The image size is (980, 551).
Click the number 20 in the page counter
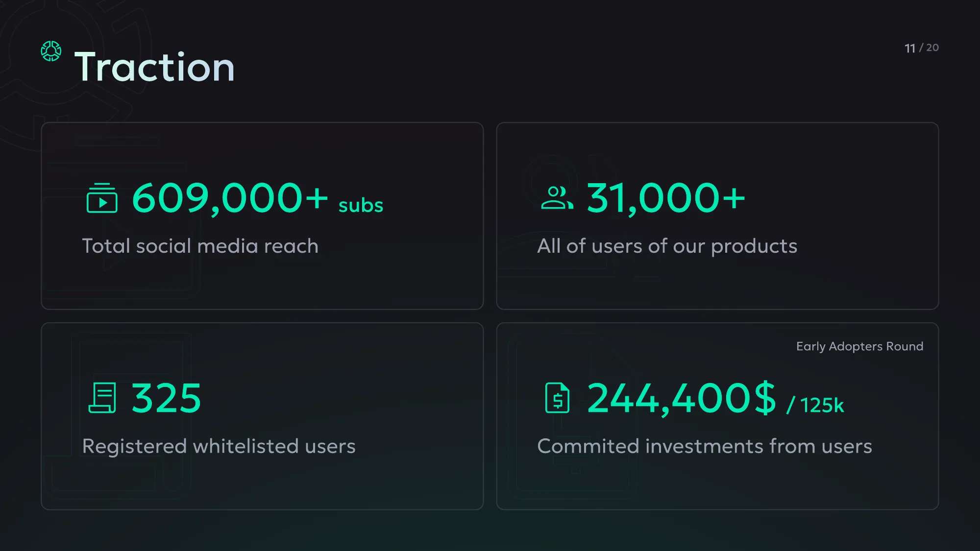932,48
